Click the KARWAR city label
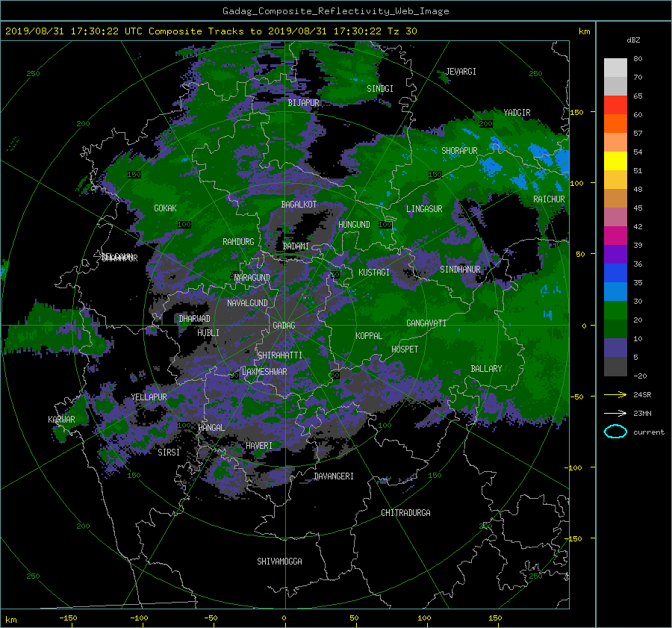 (x=61, y=420)
